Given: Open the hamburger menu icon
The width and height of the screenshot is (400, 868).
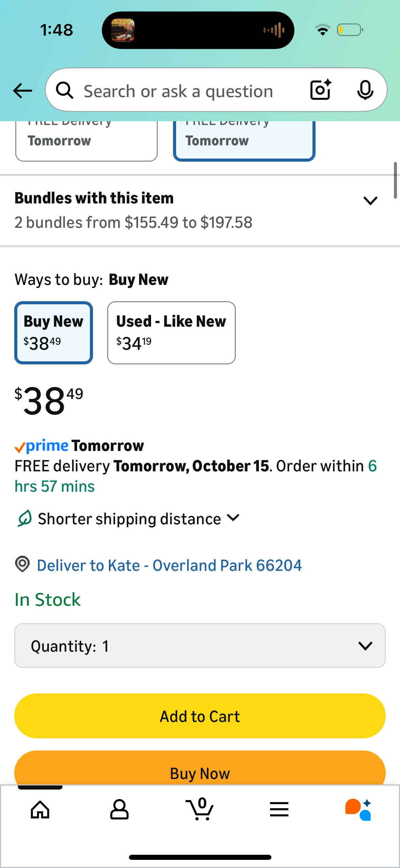Looking at the screenshot, I should (279, 810).
